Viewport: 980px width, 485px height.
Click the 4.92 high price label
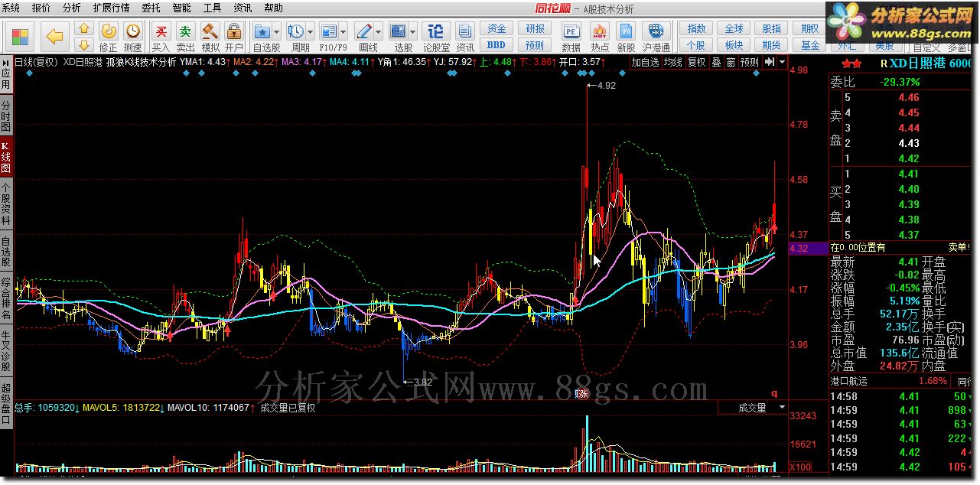click(606, 86)
